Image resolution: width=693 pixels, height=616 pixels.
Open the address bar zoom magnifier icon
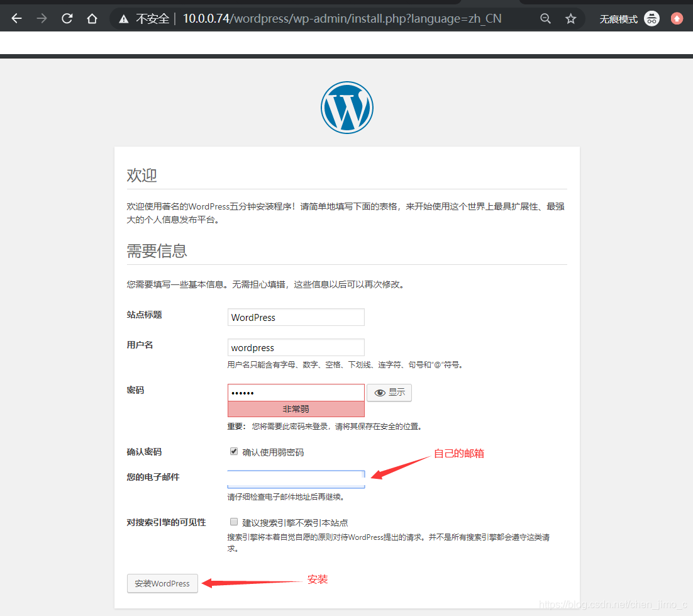545,19
